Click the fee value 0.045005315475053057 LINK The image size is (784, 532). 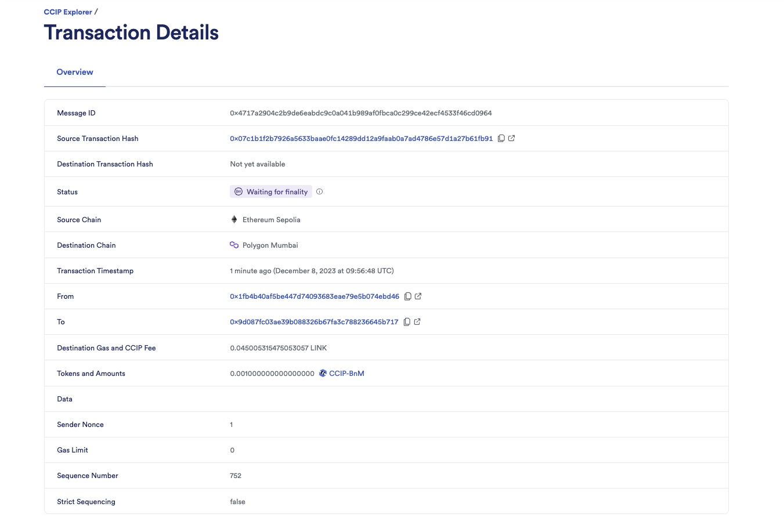tap(279, 348)
